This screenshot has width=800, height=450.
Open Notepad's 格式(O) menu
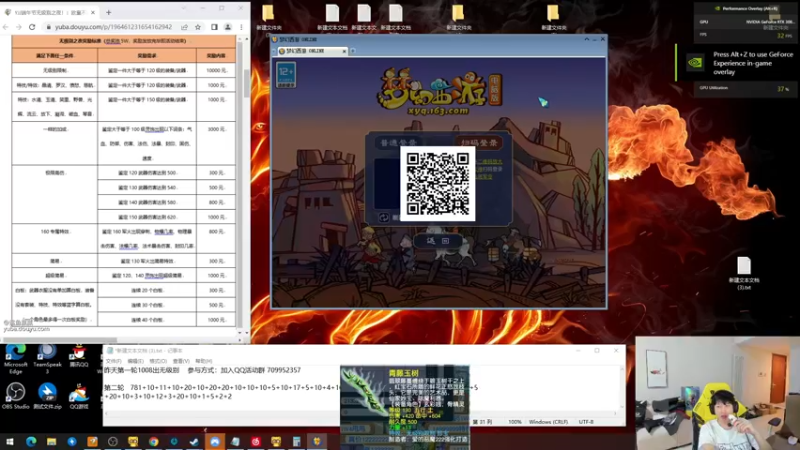[x=158, y=361]
